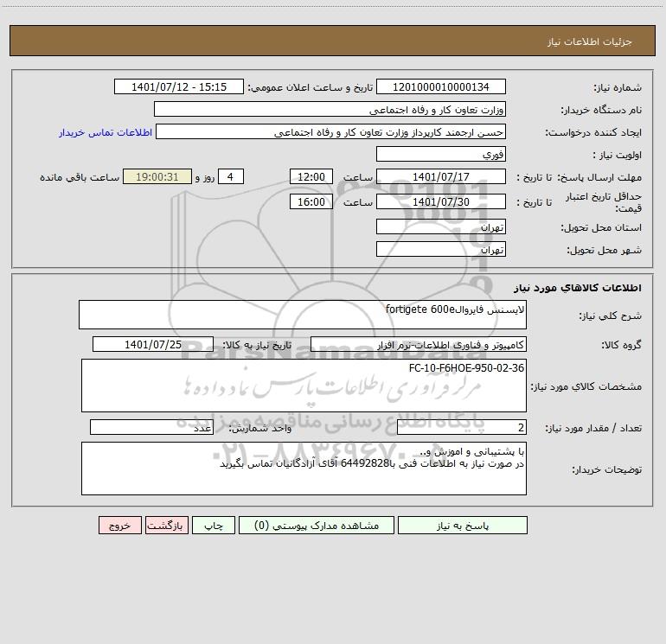Click the ساعت باقی مانده label

tap(80, 177)
